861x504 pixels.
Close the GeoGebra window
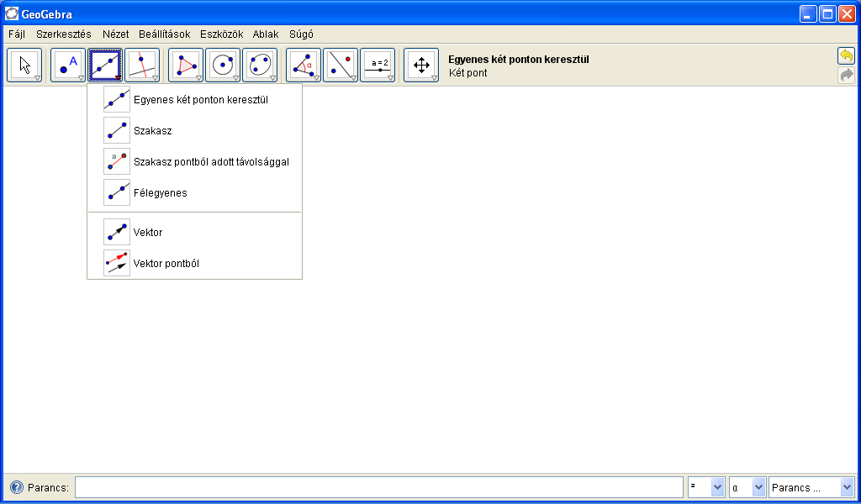[x=847, y=13]
